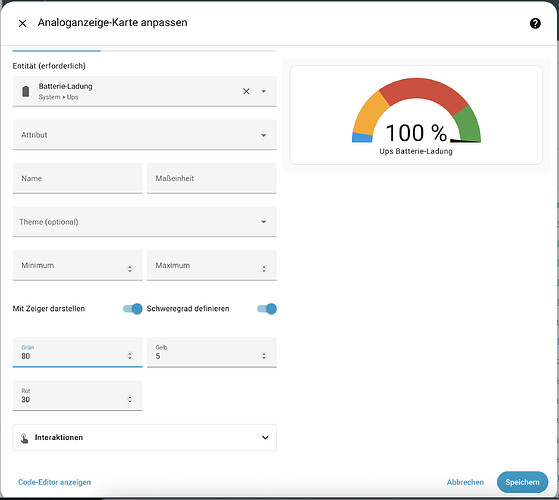
Task: Click Code-Editor anzeigen link
Action: click(x=55, y=482)
